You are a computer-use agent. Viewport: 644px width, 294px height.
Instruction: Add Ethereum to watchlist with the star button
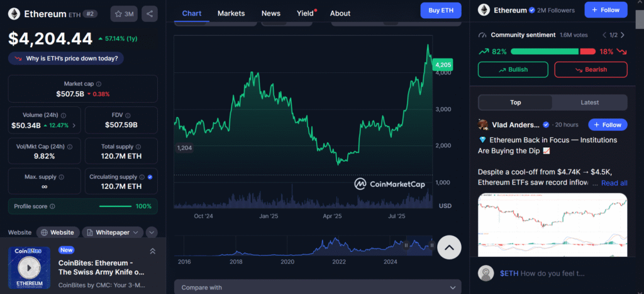[125, 14]
